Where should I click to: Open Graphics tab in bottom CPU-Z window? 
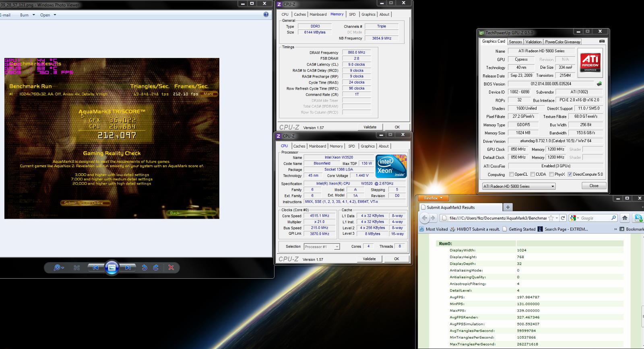367,146
